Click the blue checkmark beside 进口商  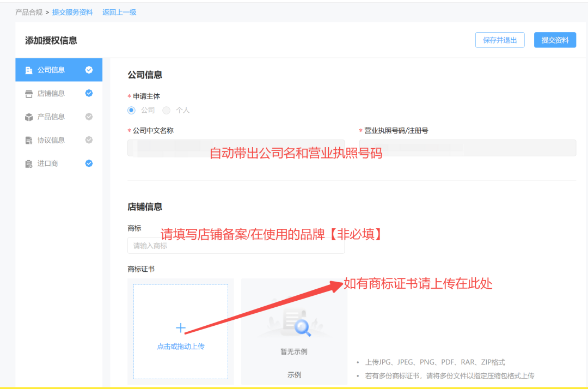(x=89, y=163)
